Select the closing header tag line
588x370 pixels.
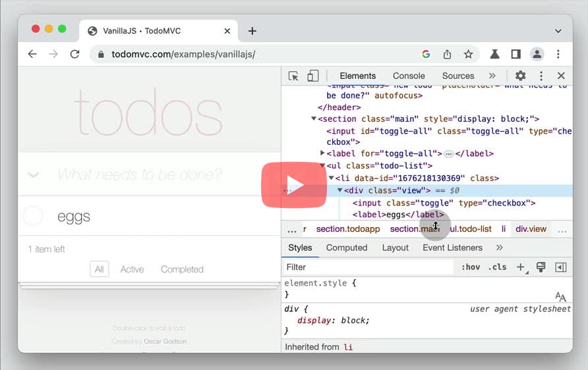tap(339, 107)
